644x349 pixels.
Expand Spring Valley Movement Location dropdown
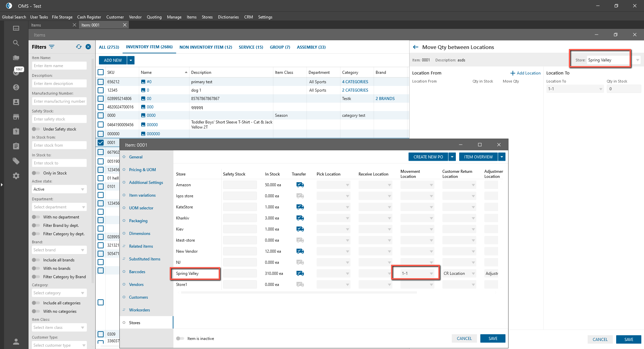click(431, 273)
